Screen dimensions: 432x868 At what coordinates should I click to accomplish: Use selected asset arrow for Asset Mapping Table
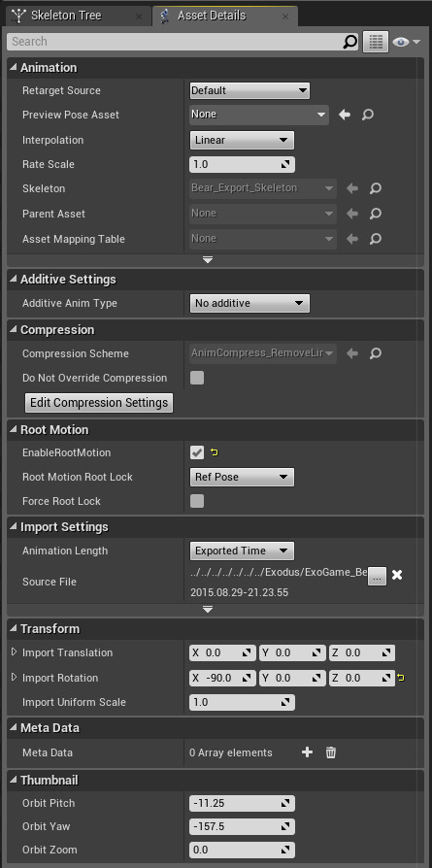[x=351, y=239]
